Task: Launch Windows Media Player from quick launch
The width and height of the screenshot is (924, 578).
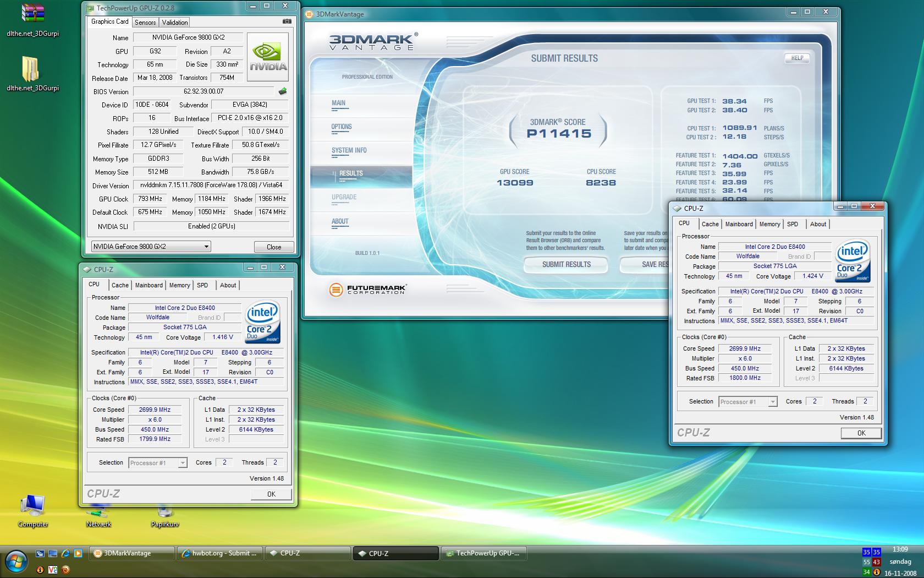Action: pos(78,553)
